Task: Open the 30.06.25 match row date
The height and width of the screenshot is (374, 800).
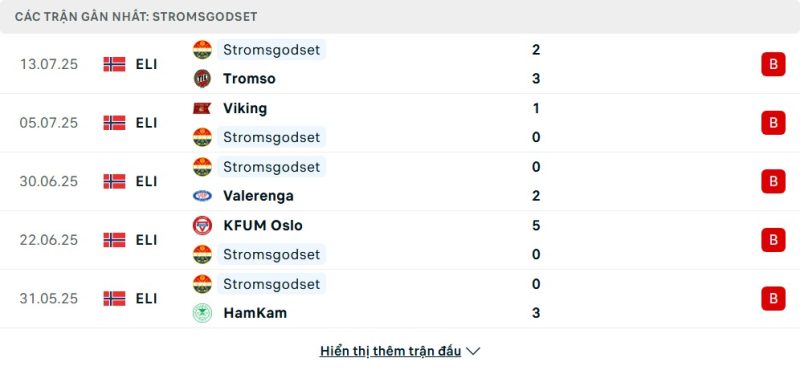Action: coord(49,182)
